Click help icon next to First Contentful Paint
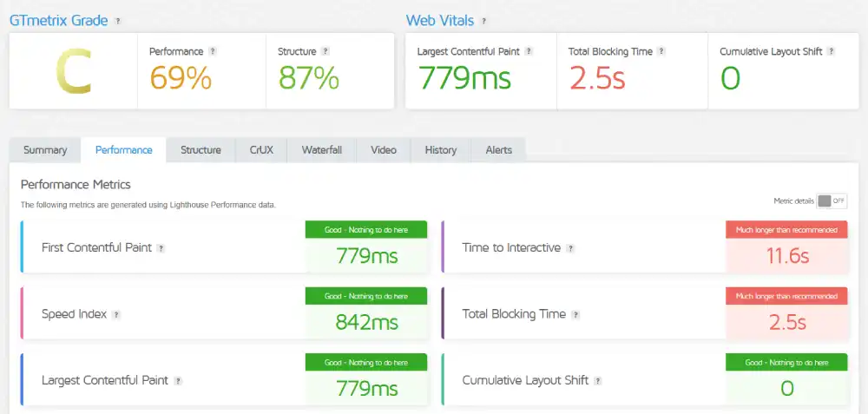Image resolution: width=868 pixels, height=414 pixels. (x=161, y=248)
